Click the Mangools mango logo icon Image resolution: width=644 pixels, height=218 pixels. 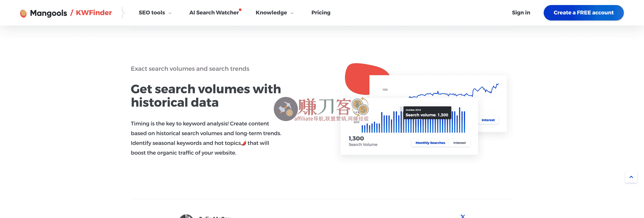coord(24,13)
